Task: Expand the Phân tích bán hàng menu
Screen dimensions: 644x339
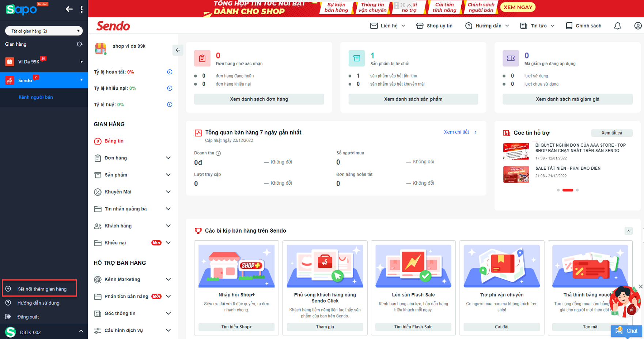Action: [x=168, y=297]
